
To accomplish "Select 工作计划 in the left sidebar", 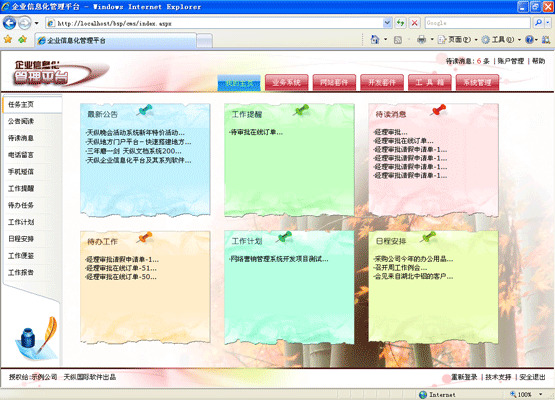I will tap(21, 222).
